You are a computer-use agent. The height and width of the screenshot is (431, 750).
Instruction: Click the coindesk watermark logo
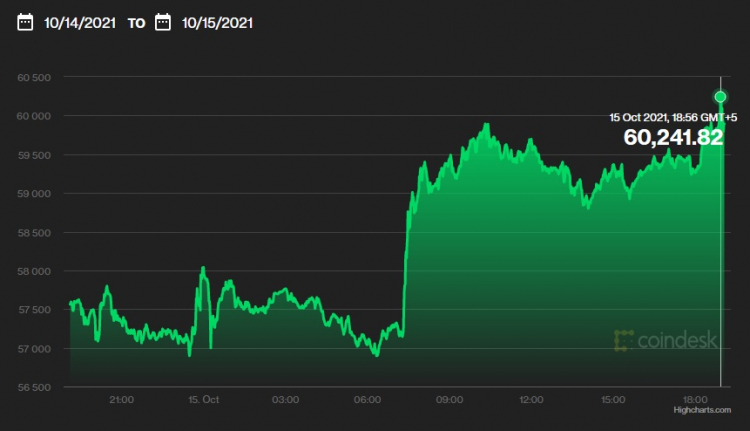[x=666, y=341]
